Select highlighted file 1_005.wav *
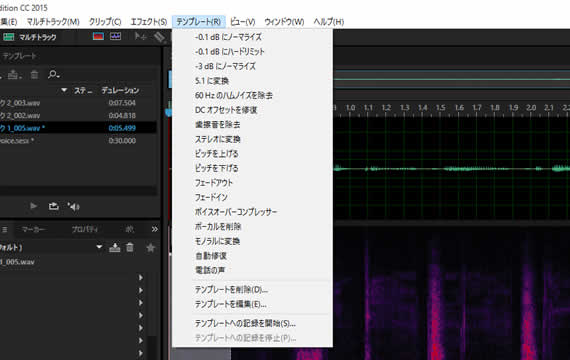The width and height of the screenshot is (570, 360). (78, 128)
